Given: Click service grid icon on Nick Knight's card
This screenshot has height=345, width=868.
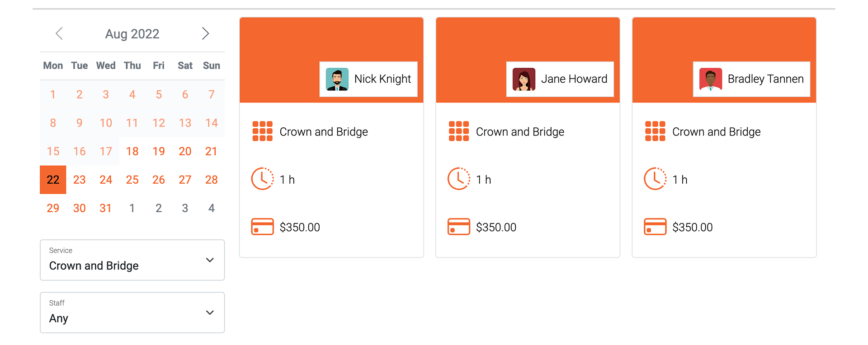Looking at the screenshot, I should tap(262, 131).
